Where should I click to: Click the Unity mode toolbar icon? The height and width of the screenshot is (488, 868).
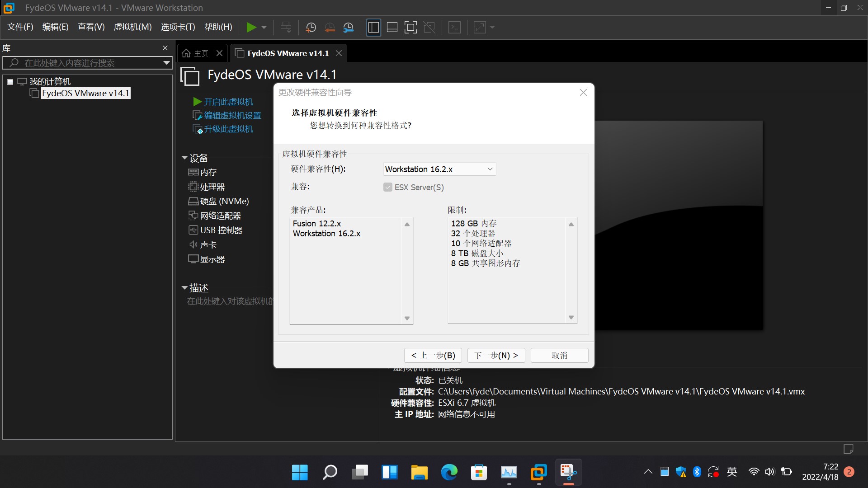point(429,28)
